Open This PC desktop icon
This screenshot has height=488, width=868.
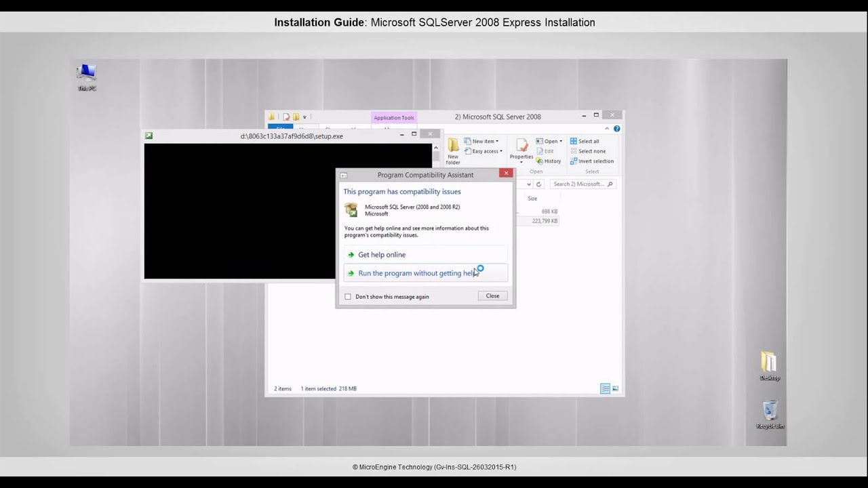click(87, 77)
